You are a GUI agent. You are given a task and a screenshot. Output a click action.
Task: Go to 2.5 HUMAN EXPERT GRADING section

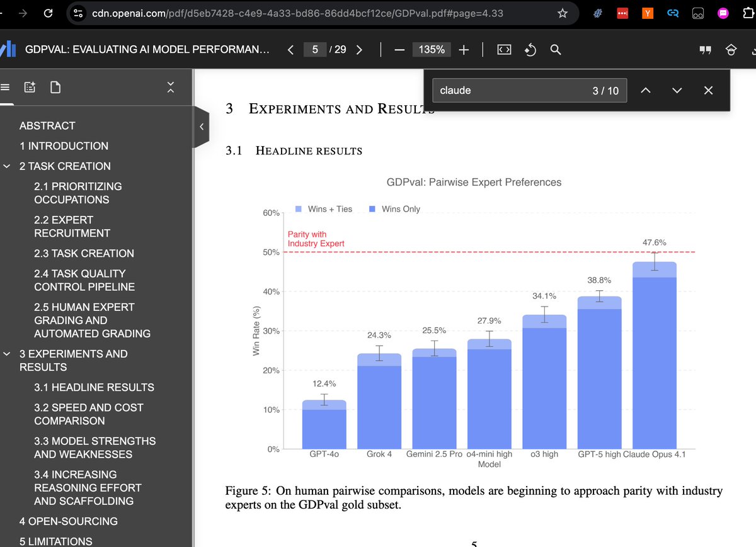92,320
